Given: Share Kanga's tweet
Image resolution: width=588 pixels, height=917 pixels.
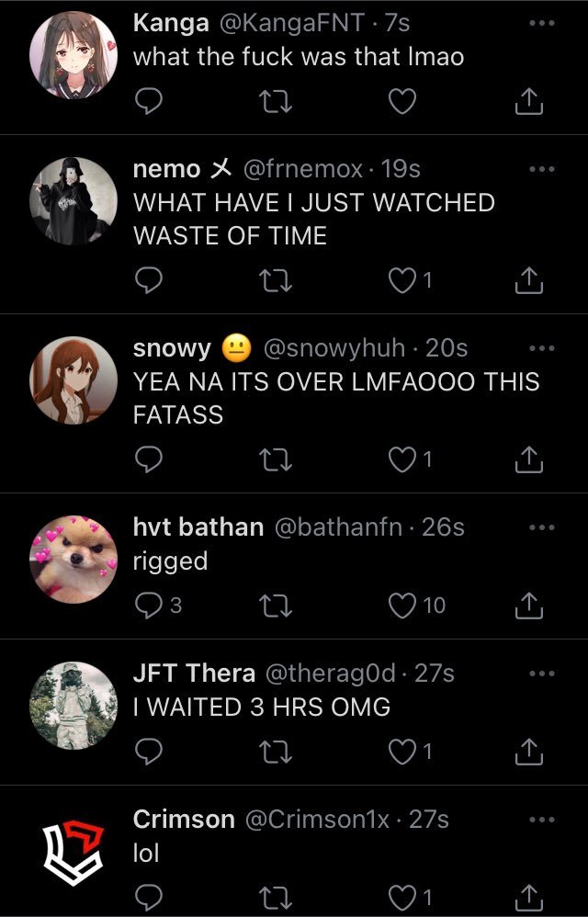Looking at the screenshot, I should click(x=529, y=101).
